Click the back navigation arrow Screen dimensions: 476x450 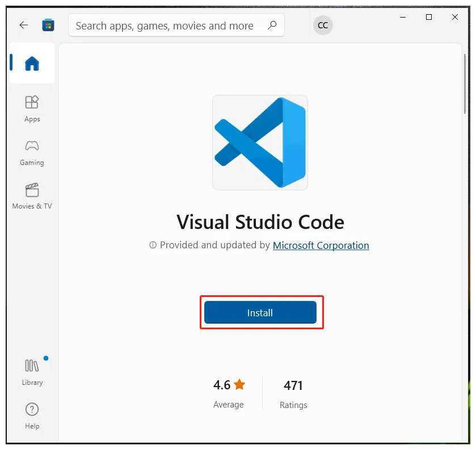pos(23,25)
